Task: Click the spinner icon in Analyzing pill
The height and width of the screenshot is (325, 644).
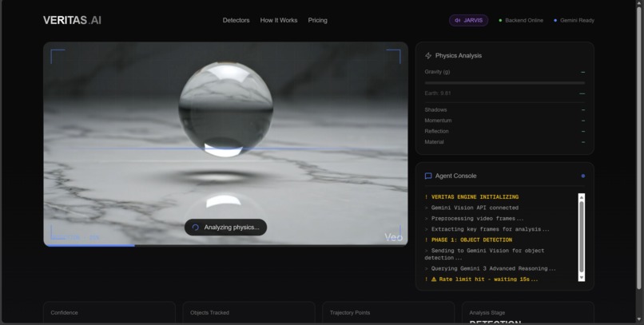Action: (196, 228)
